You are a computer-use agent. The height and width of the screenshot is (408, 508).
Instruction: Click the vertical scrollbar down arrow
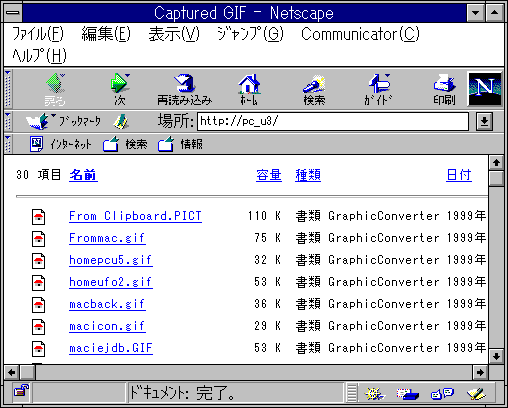496,356
